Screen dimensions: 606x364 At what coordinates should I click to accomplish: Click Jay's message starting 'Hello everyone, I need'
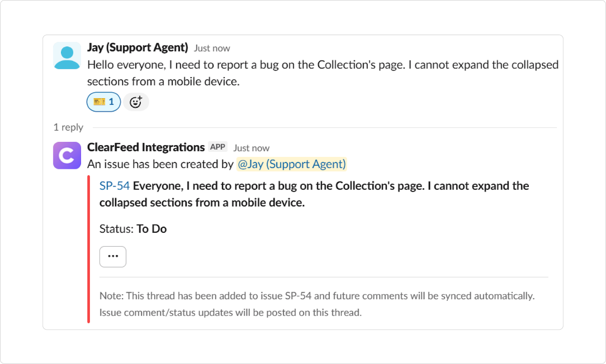[323, 73]
